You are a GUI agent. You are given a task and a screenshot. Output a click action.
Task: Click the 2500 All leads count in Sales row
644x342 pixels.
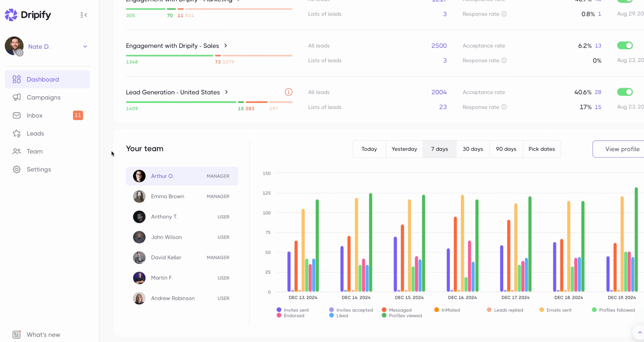click(439, 46)
